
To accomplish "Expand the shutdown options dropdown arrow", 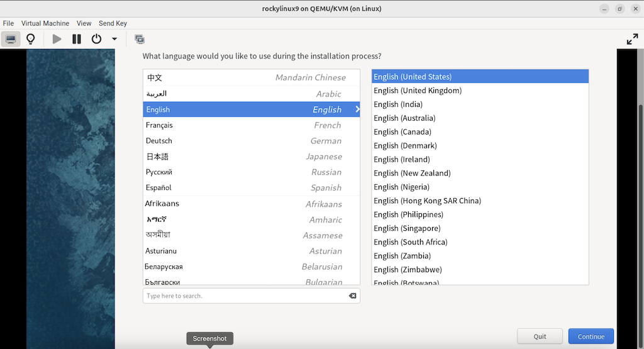I will (114, 39).
